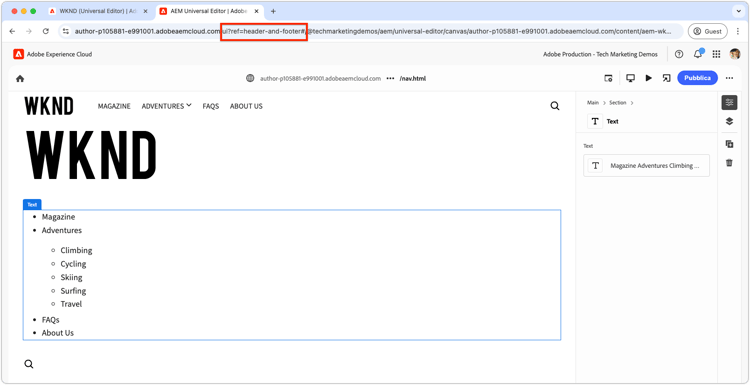Image resolution: width=750 pixels, height=385 pixels.
Task: Click Travel sub-item
Action: coord(71,304)
